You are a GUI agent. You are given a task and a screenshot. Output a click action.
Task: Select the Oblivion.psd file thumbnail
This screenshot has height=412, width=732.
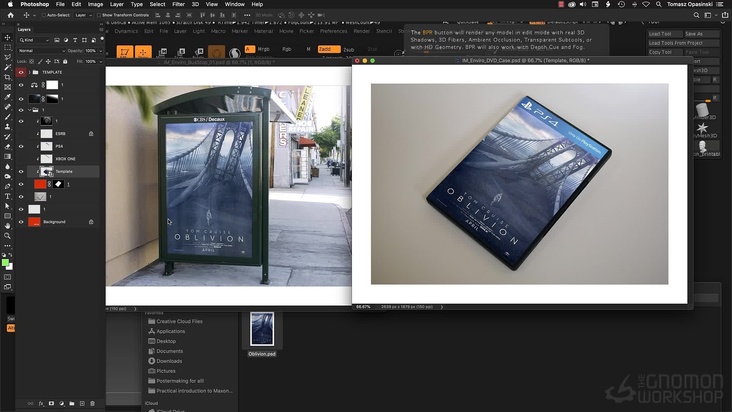tap(262, 329)
